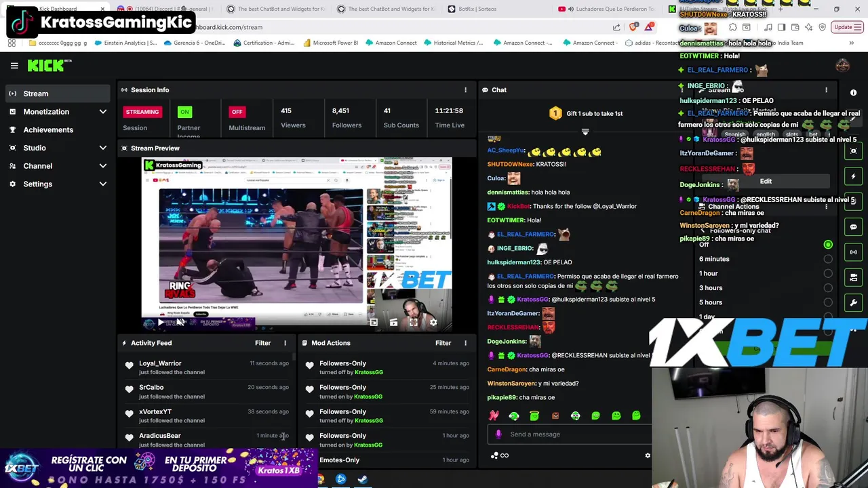Click SrCalbo in the Activity Feed
The width and height of the screenshot is (868, 488).
(x=151, y=388)
